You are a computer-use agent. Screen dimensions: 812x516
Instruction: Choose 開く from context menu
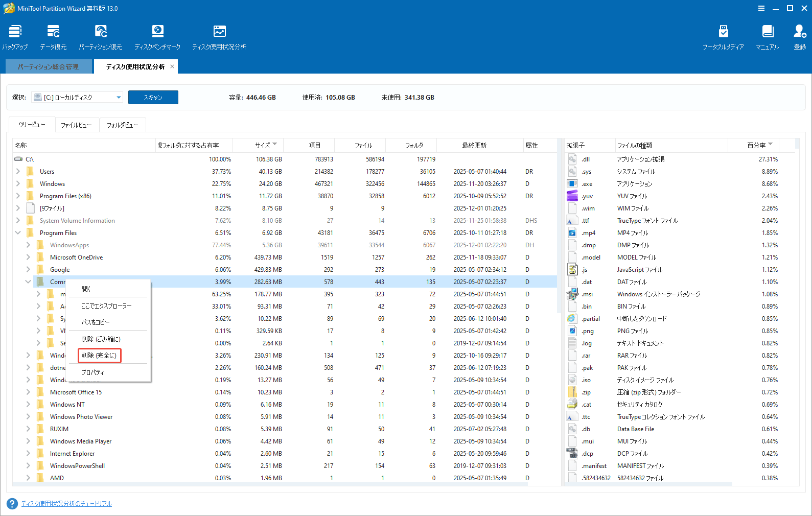(x=108, y=289)
